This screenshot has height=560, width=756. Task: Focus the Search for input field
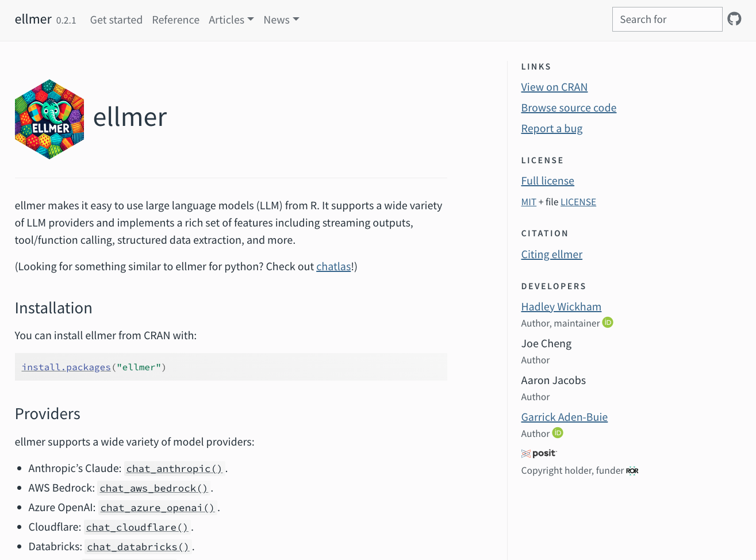(667, 20)
